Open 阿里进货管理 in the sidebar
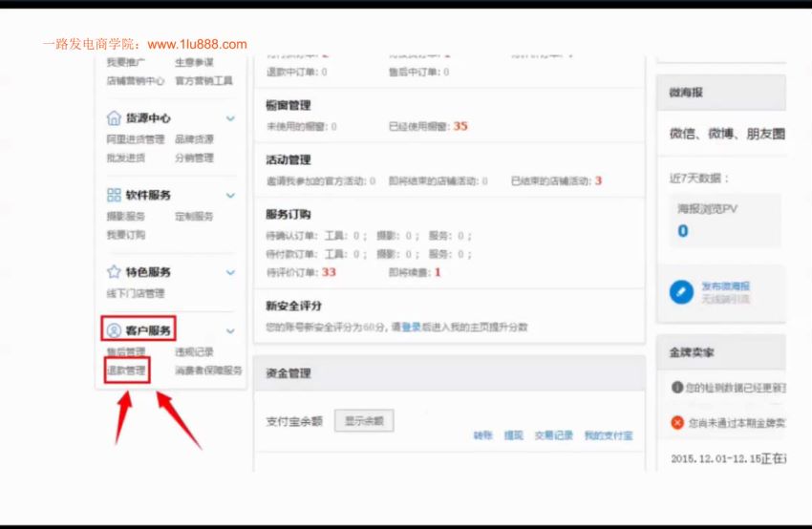The image size is (812, 529). [x=136, y=139]
